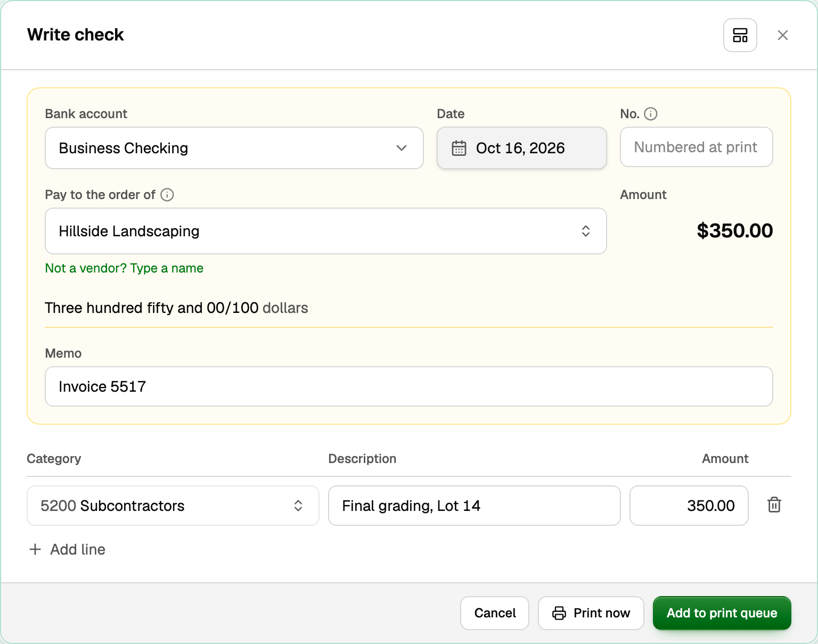Click the 350.00 line amount field
This screenshot has width=818, height=644.
pyautogui.click(x=689, y=506)
